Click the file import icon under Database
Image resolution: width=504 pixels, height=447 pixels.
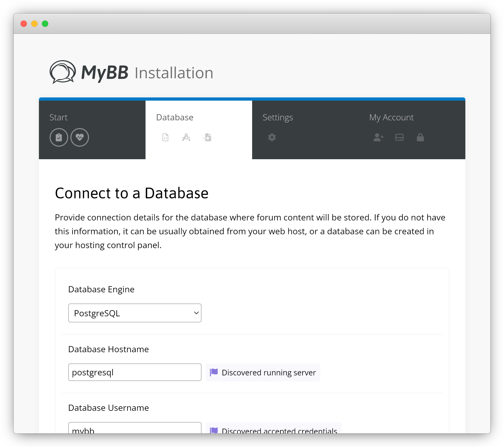coord(207,137)
